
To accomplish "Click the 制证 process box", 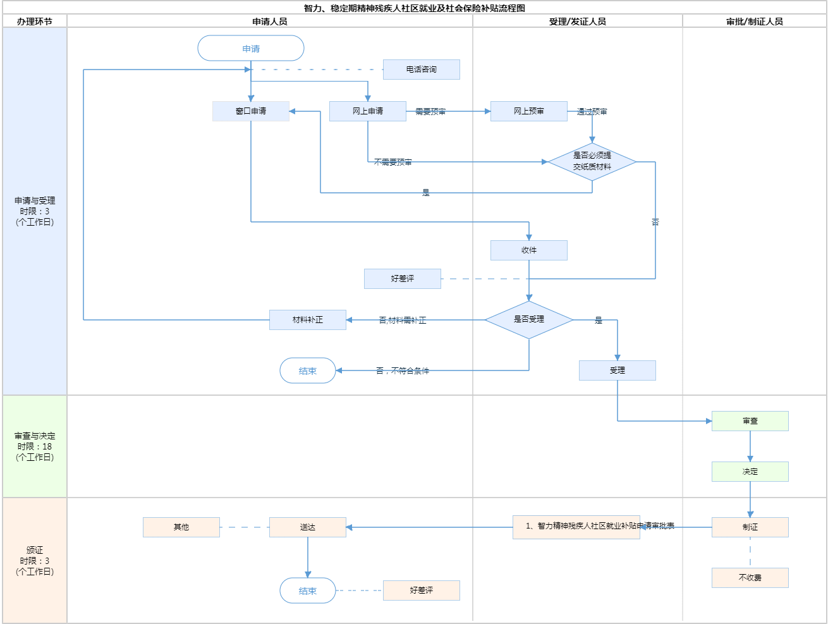I will [750, 527].
